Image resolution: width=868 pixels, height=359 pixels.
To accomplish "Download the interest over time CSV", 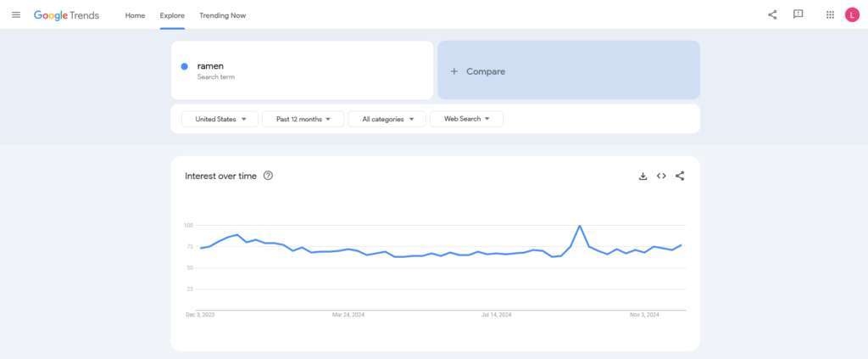I will [x=643, y=176].
